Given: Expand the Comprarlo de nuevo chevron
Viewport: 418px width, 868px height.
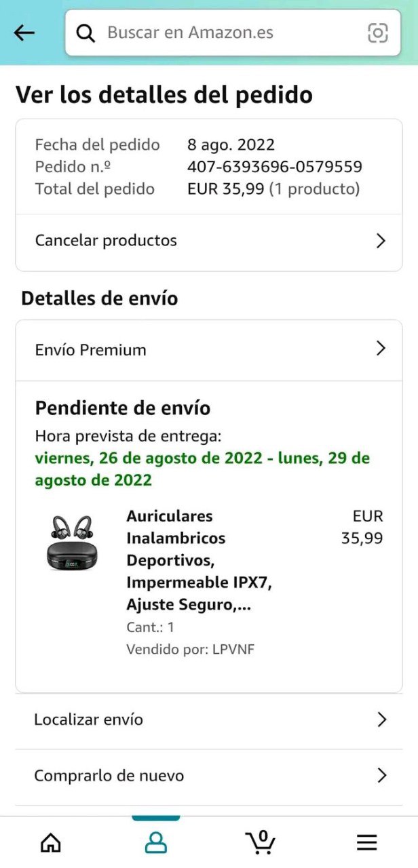Looking at the screenshot, I should coord(381,776).
